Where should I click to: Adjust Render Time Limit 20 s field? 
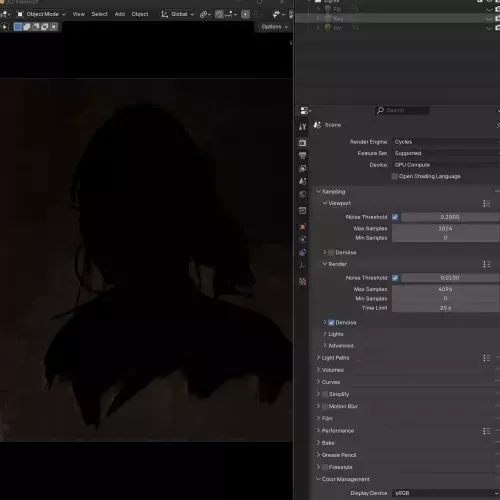point(446,308)
